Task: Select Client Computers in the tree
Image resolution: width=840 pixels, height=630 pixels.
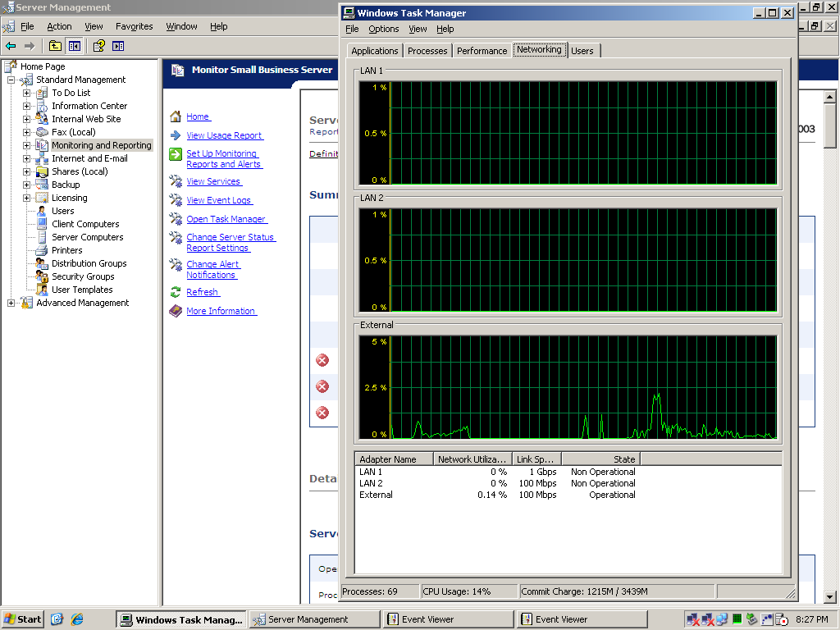Action: 85,224
